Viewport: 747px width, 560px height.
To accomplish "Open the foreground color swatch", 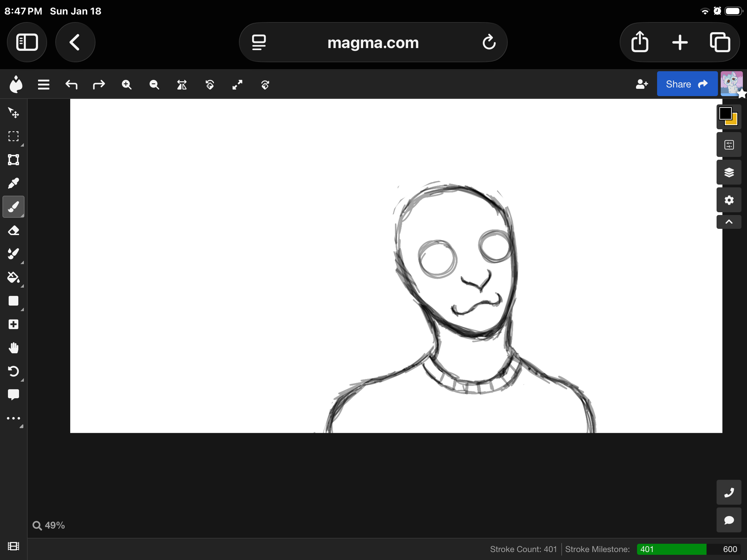I will click(x=726, y=113).
